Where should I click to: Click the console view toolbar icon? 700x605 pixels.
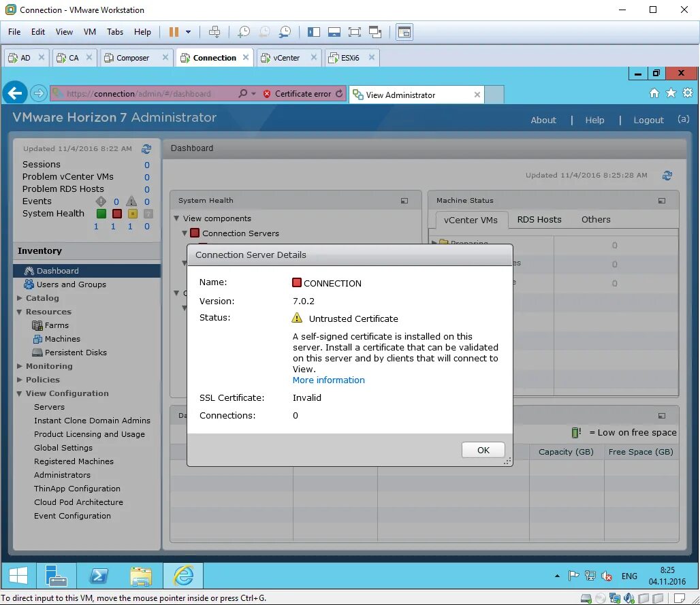click(x=404, y=32)
